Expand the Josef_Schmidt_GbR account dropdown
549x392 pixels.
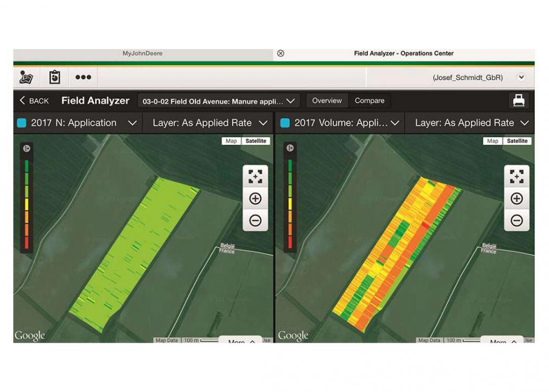522,77
